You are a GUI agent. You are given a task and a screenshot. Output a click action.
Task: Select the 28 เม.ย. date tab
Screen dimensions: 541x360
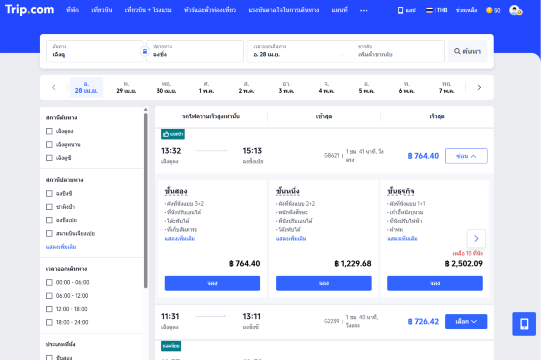(x=86, y=87)
